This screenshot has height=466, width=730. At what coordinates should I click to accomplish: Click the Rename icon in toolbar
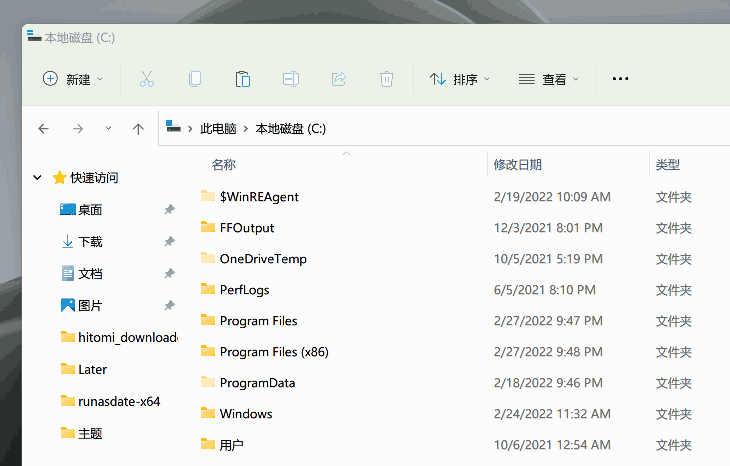pyautogui.click(x=290, y=79)
